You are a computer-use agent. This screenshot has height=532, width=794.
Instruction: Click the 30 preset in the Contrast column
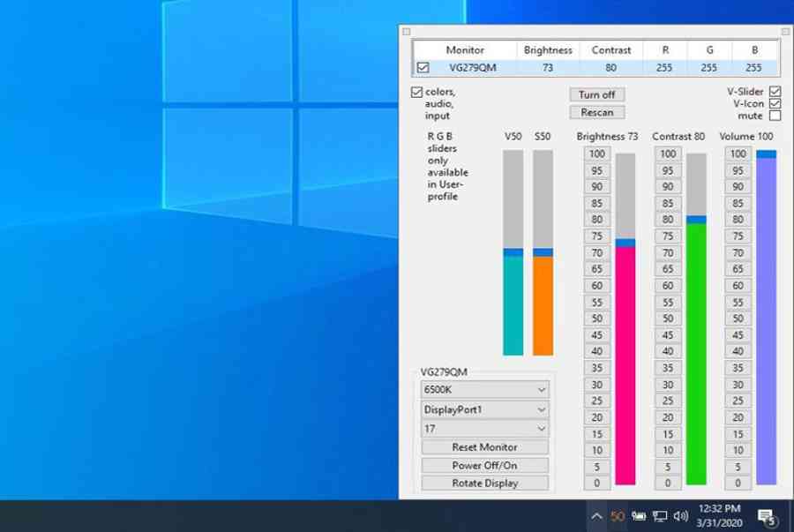[668, 386]
